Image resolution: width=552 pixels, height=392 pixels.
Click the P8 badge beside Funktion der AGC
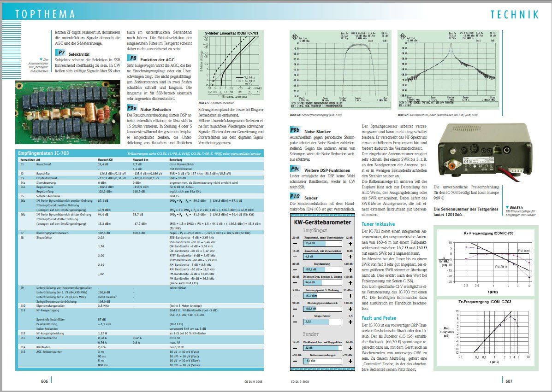(132, 59)
